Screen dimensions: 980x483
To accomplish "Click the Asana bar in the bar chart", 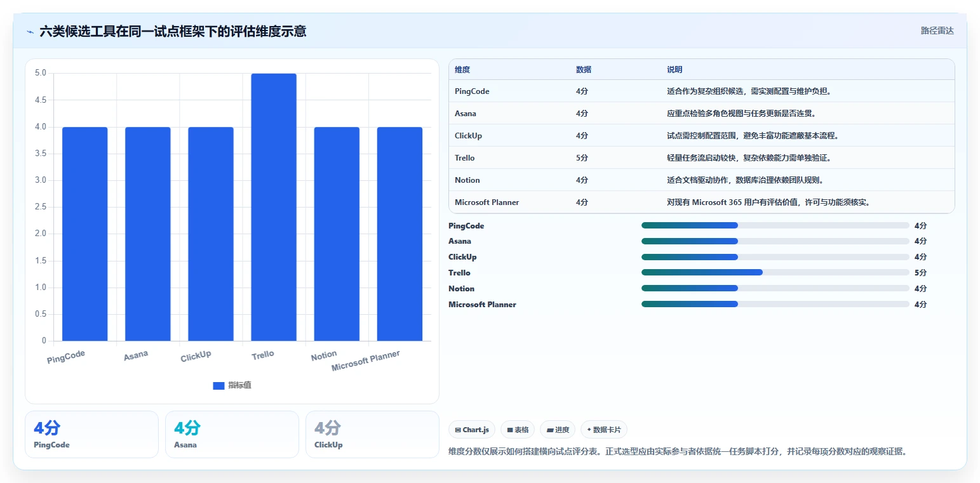I will 148,234.
